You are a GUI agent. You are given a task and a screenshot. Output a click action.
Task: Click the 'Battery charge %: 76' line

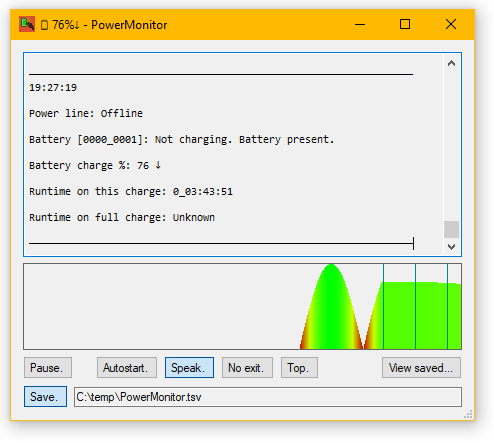(x=95, y=165)
